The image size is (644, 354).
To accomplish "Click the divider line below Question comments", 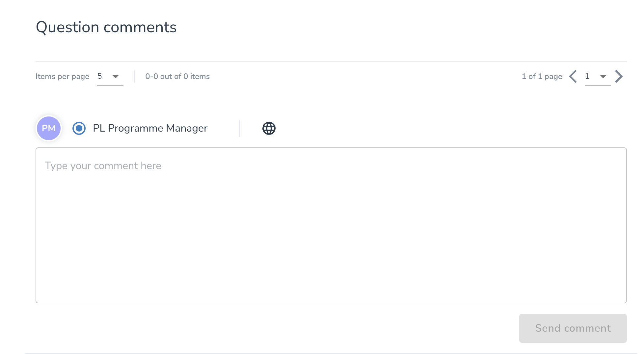I will coord(331,62).
